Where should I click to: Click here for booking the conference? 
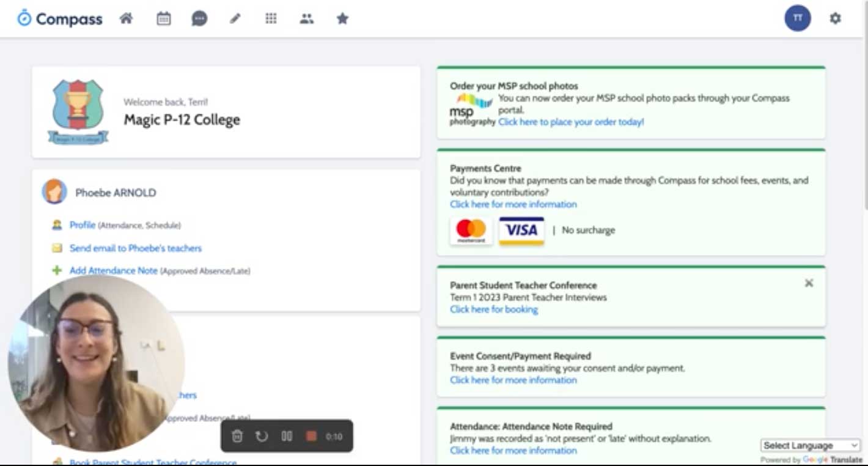(x=493, y=309)
